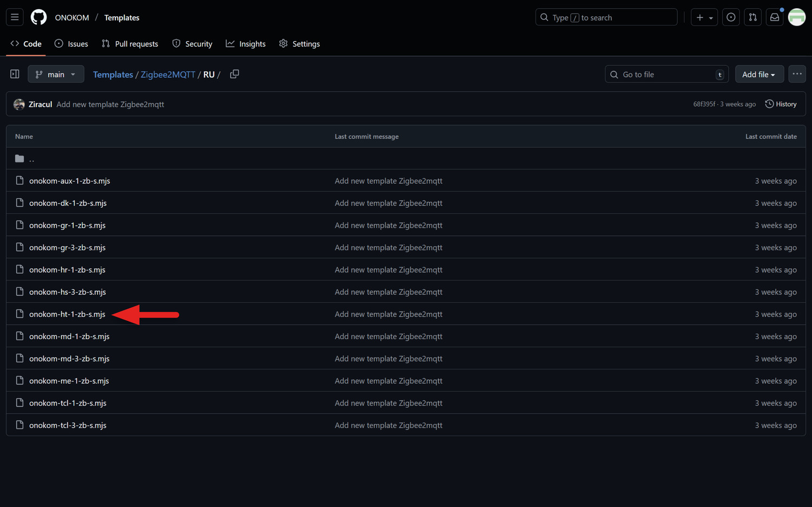Open the pull requests icon in header
812x507 pixels.
(752, 17)
